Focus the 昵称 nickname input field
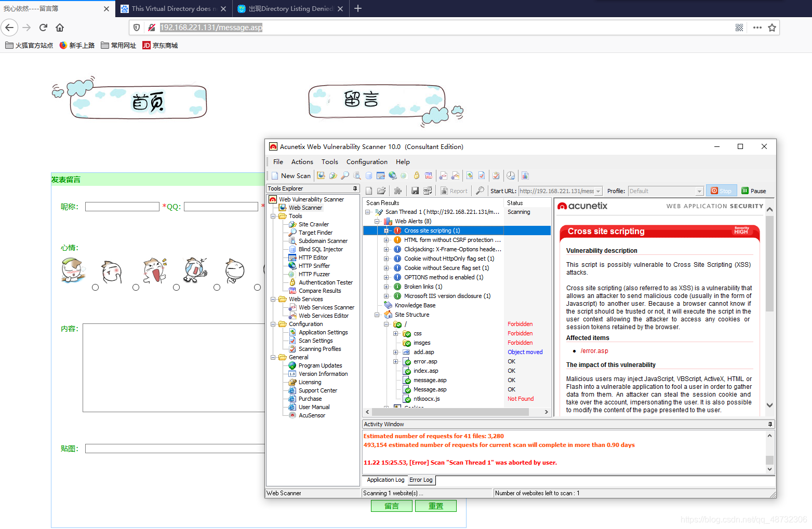Viewport: 812px width, 529px height. point(122,207)
